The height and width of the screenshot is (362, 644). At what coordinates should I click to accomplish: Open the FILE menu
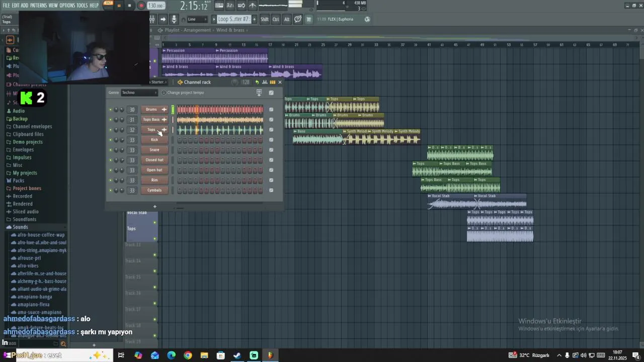click(x=7, y=6)
